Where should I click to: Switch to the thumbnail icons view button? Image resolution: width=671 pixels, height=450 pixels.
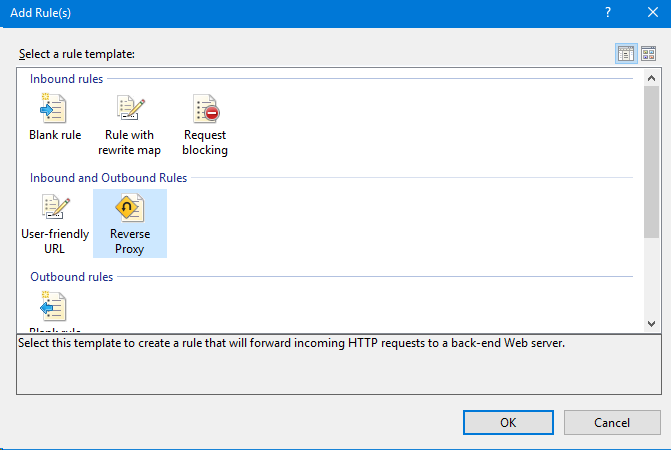point(647,54)
